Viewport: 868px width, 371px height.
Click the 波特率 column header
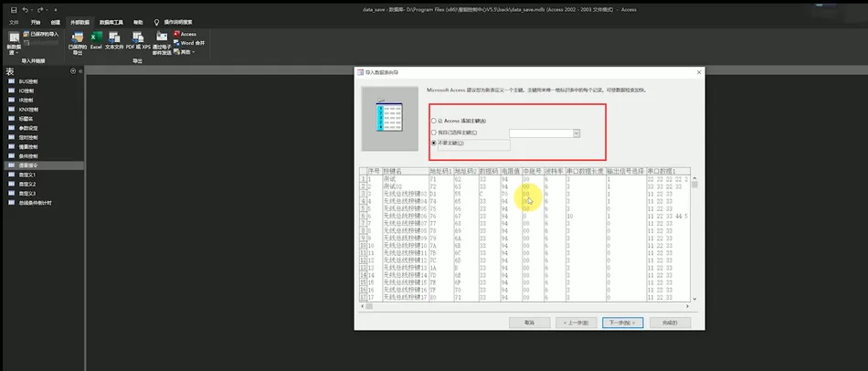coord(554,171)
